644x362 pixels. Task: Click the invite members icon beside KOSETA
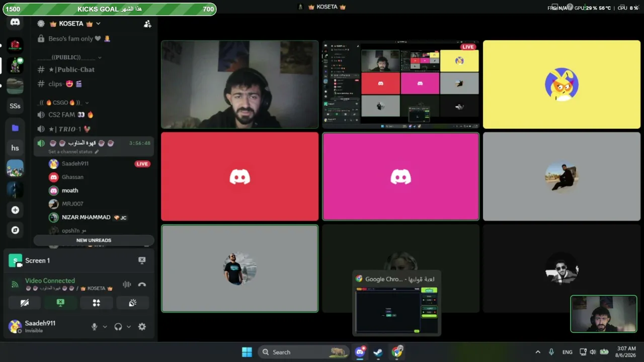point(147,24)
